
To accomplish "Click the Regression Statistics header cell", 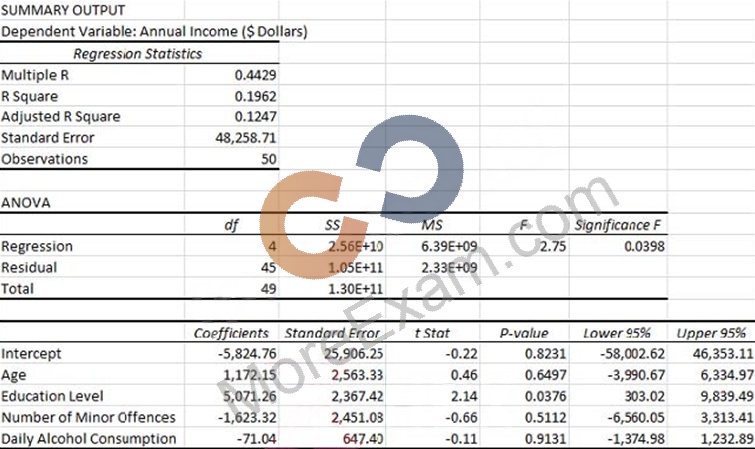I will 138,54.
